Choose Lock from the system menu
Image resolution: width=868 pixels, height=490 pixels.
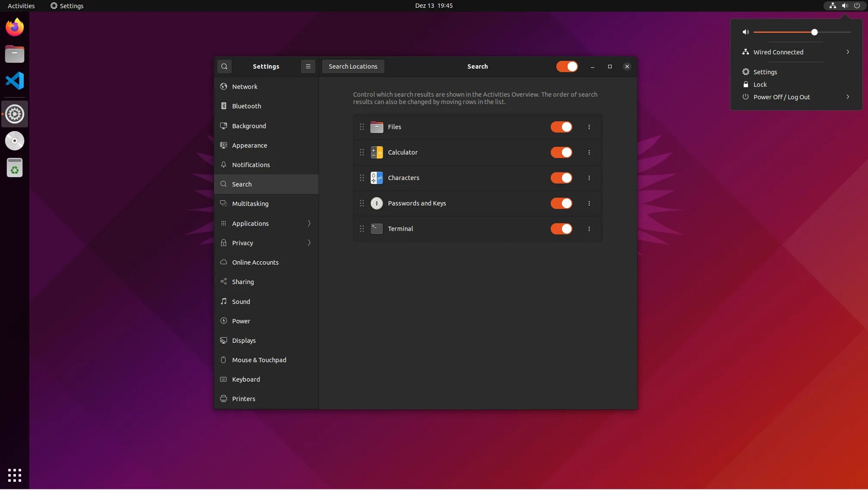tap(760, 85)
